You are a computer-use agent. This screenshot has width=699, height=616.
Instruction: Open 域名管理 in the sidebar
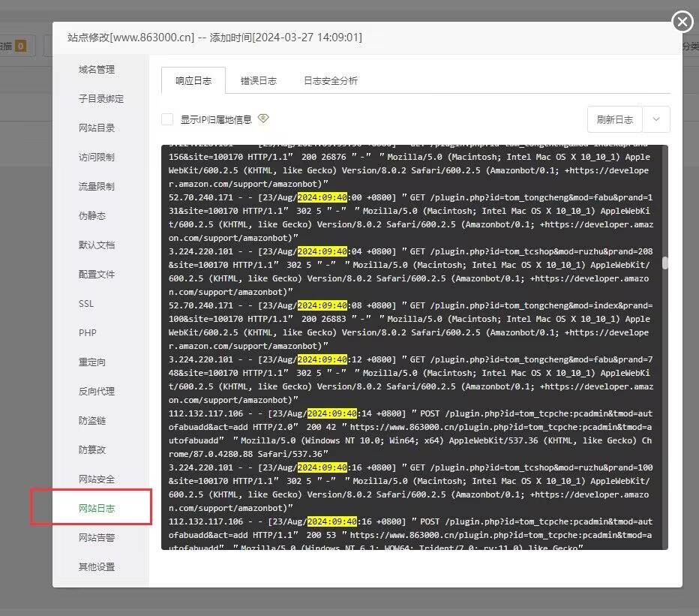click(97, 70)
